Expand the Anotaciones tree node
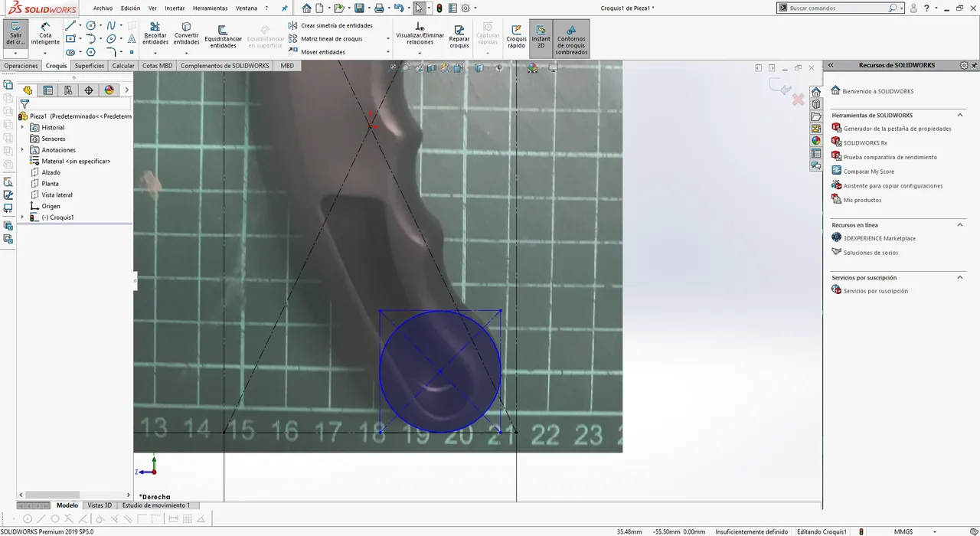Viewport: 980px width, 536px height. click(x=22, y=150)
